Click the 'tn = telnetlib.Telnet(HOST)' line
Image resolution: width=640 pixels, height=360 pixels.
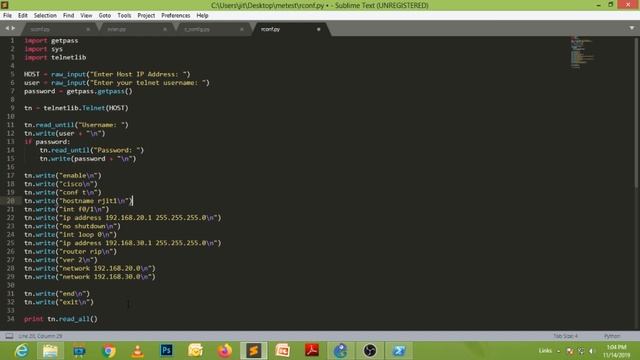click(x=76, y=108)
